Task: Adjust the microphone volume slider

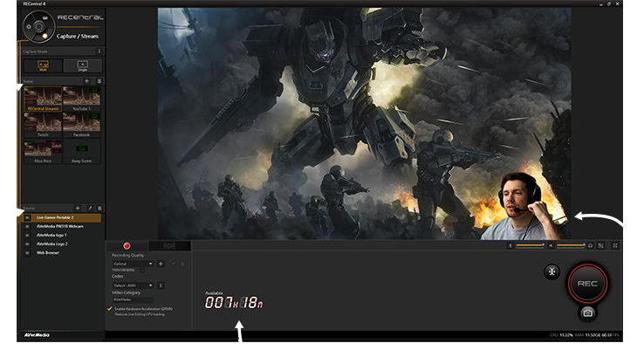Action: pos(530,245)
